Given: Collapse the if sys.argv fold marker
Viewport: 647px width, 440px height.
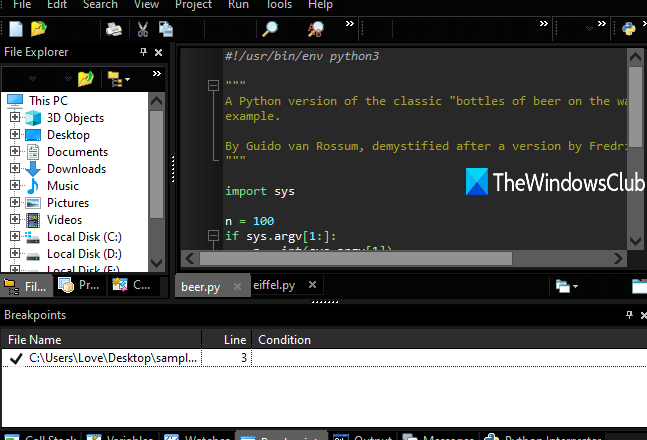Looking at the screenshot, I should [x=213, y=236].
